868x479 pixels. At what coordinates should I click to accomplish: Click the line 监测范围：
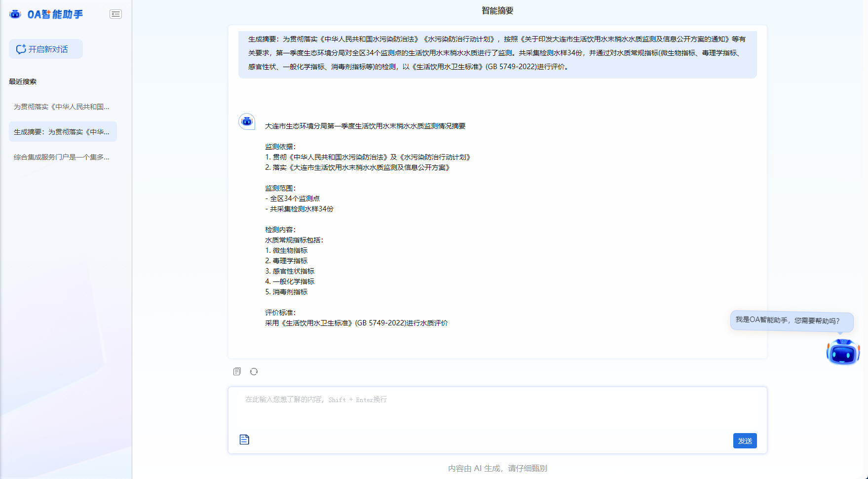coord(280,188)
